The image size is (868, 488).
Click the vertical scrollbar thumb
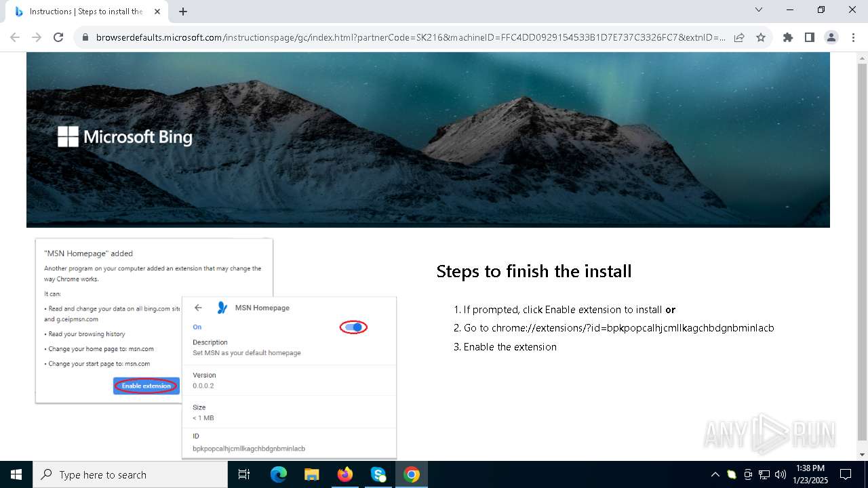click(862, 251)
